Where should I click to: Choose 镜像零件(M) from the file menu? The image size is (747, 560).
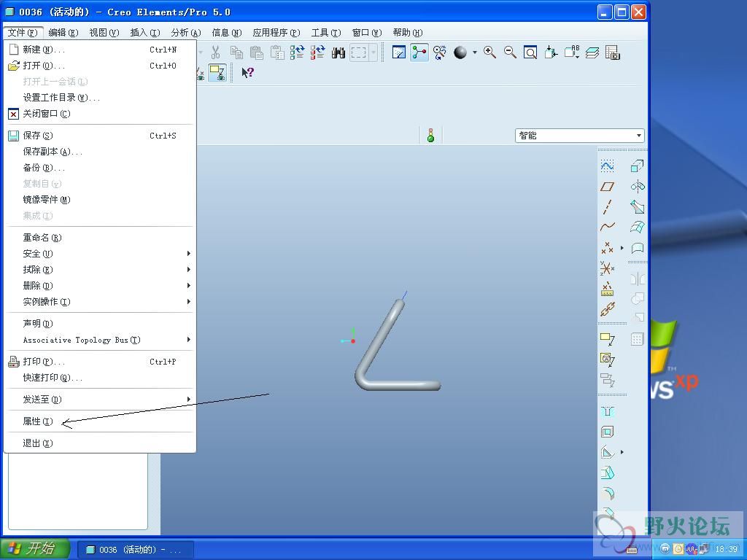[x=100, y=200]
